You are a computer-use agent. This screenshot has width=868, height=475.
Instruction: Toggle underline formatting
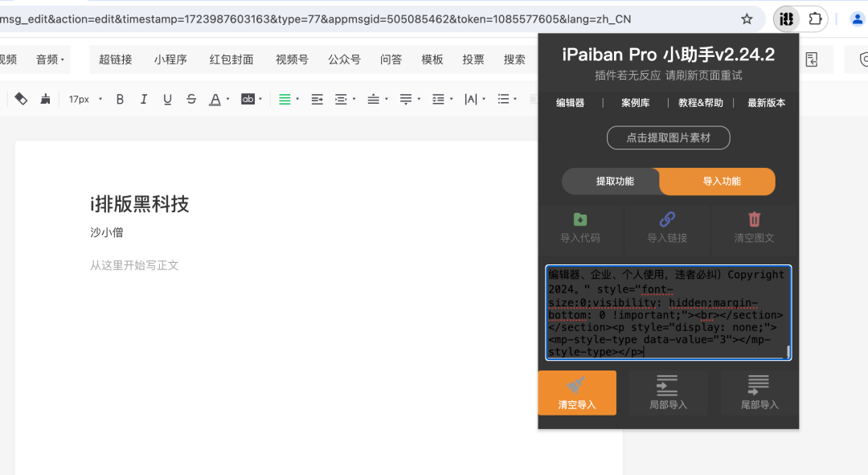[x=167, y=99]
